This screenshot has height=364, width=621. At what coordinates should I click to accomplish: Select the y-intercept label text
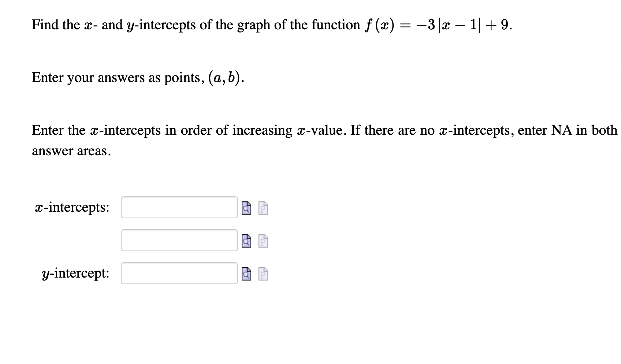coord(75,273)
